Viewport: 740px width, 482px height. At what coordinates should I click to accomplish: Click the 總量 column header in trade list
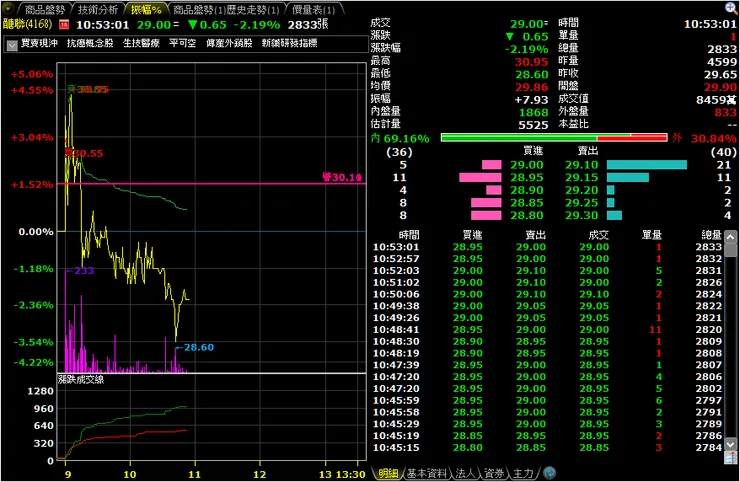[711, 235]
